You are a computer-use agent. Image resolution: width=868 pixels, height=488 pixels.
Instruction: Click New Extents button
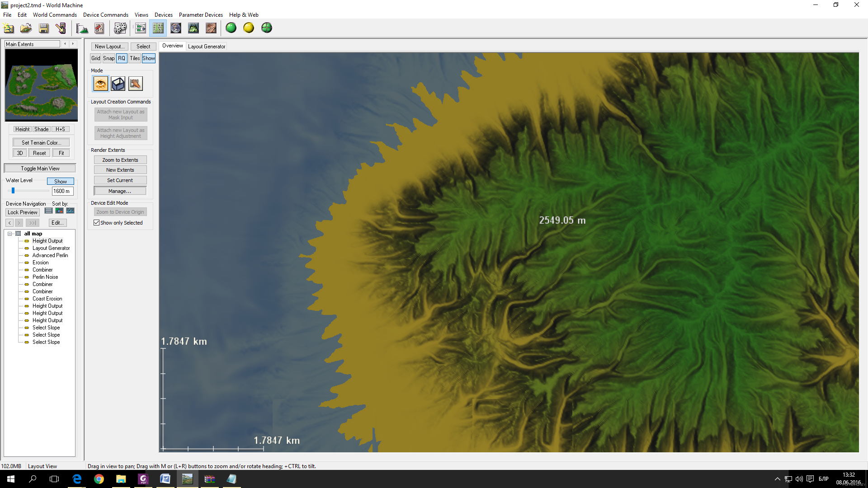120,170
